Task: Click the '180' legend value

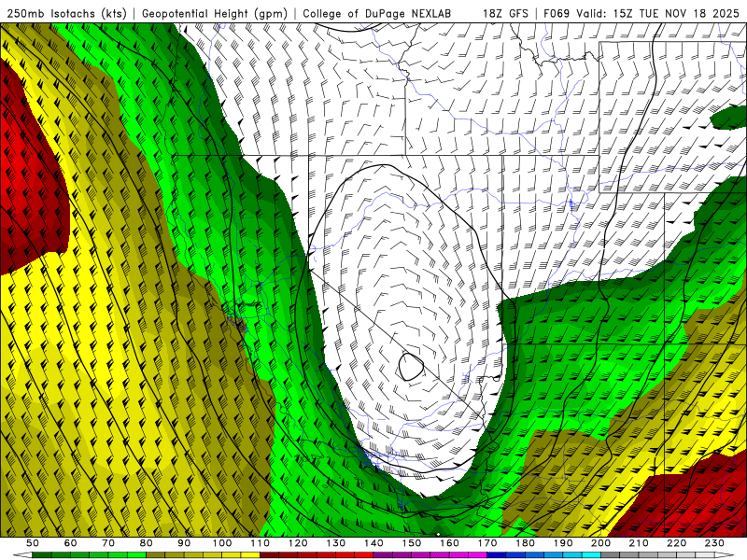Action: (x=525, y=543)
